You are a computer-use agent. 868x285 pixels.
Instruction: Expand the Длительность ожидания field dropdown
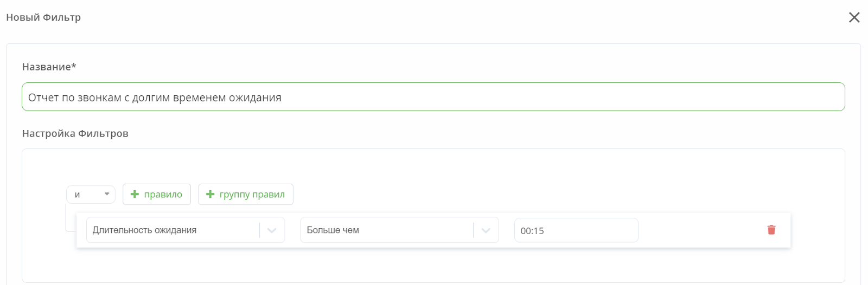click(x=186, y=230)
